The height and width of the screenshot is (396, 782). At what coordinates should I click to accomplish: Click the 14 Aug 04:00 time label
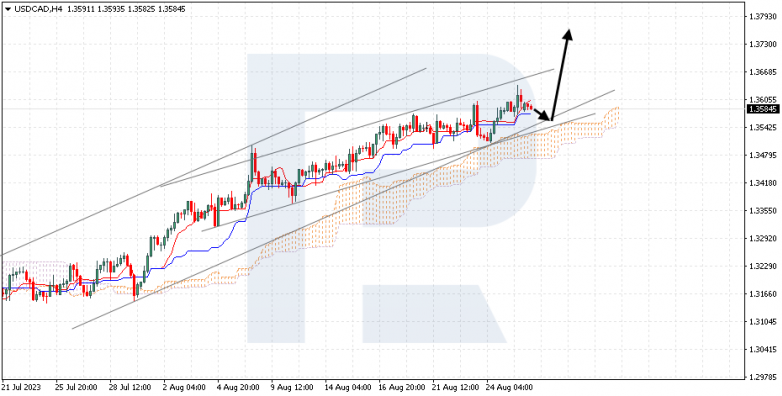[347, 388]
